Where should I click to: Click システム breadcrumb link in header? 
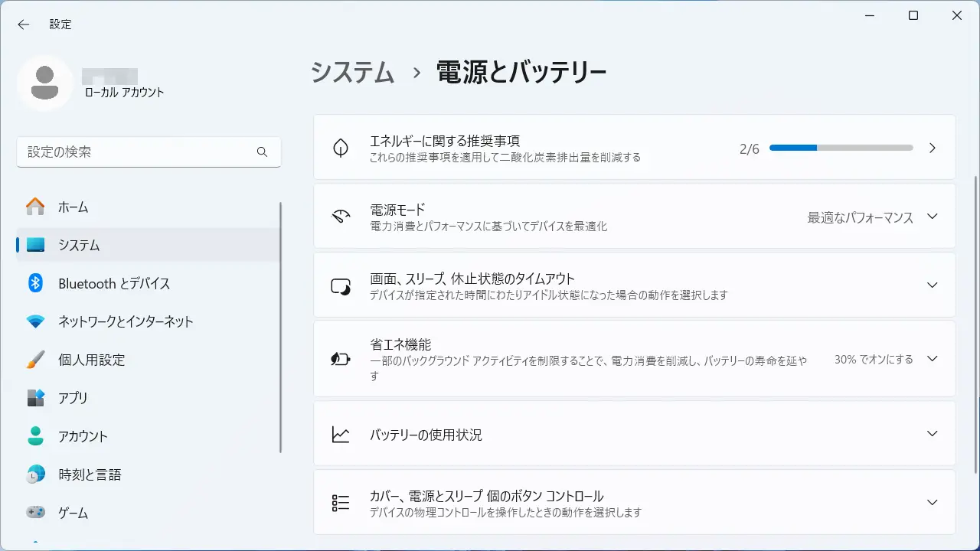352,72
